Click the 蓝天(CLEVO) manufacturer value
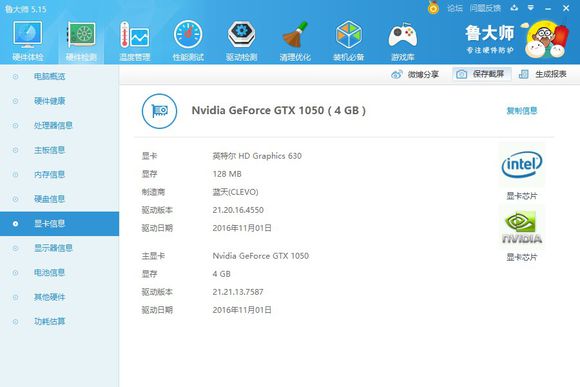 (235, 192)
